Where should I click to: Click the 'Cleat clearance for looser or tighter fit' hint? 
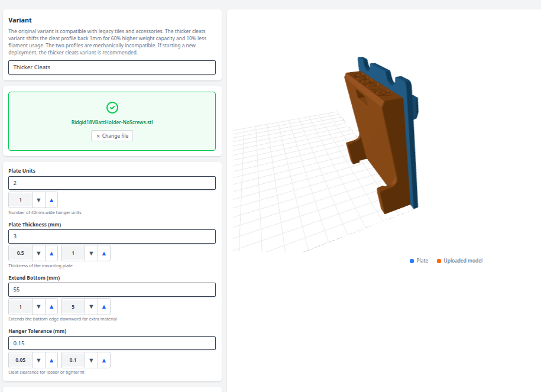click(x=46, y=372)
